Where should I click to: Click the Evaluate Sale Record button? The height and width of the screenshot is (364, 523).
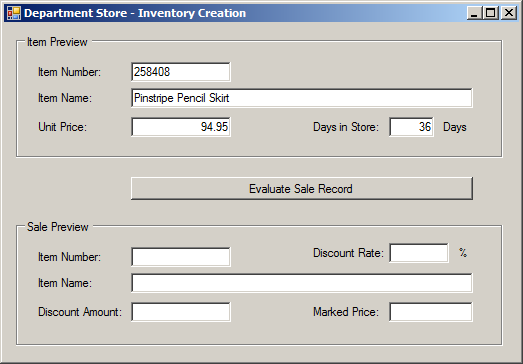(302, 189)
